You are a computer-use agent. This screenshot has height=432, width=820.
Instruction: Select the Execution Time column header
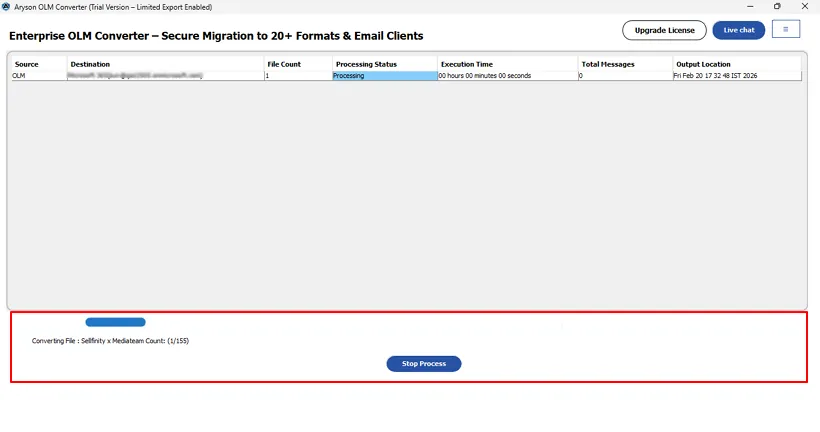466,64
